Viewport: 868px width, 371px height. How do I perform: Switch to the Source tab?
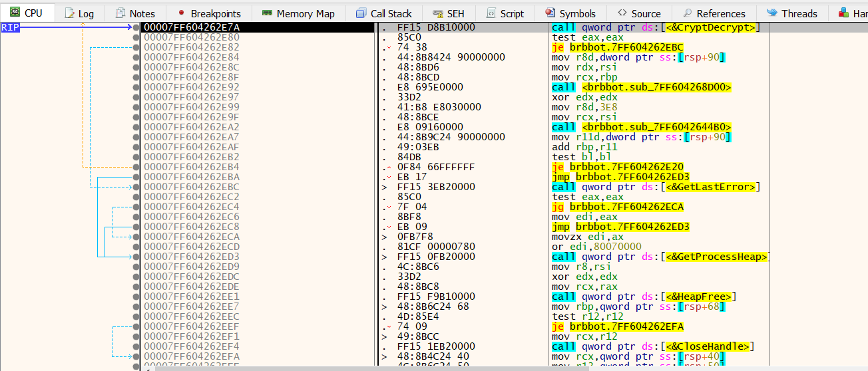coord(638,13)
